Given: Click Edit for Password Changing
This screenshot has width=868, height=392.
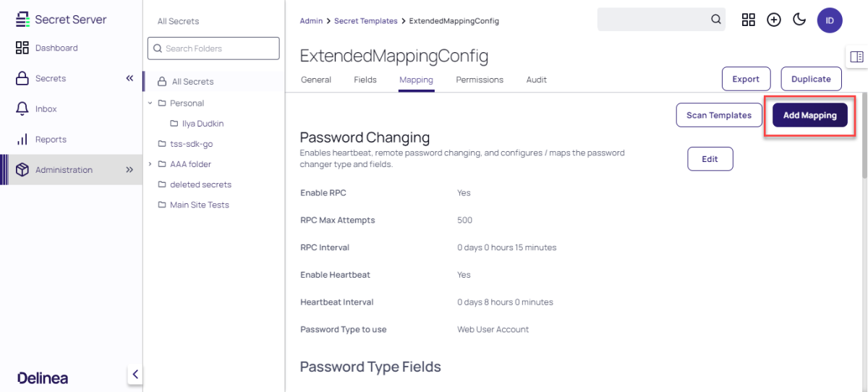Looking at the screenshot, I should tap(710, 159).
